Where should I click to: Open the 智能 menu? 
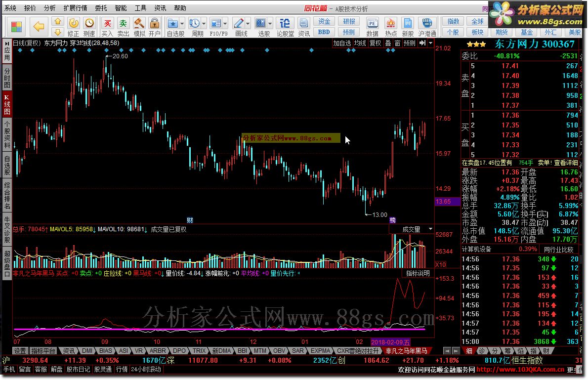(x=121, y=8)
